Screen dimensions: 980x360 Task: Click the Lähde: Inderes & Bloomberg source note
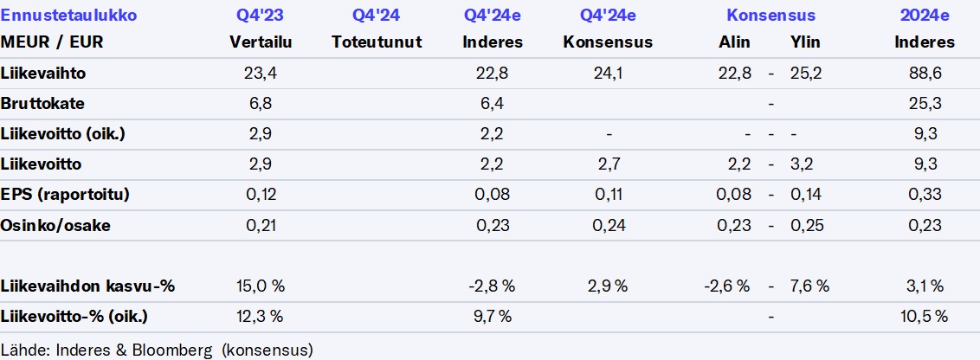pos(157,350)
